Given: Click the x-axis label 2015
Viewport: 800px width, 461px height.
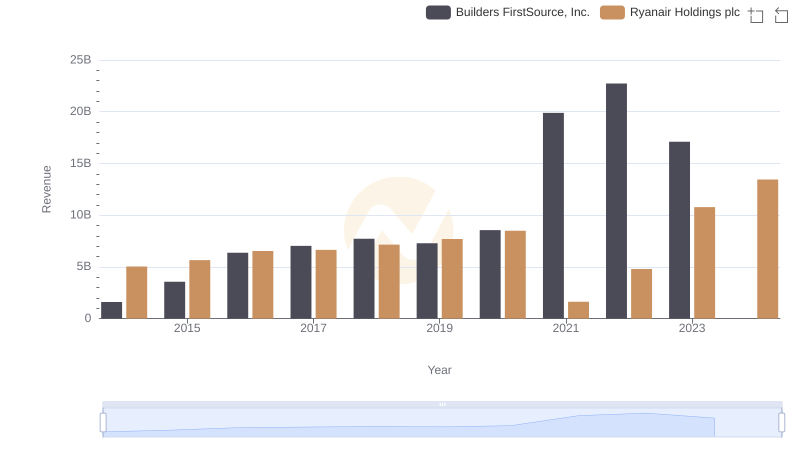Looking at the screenshot, I should click(187, 328).
